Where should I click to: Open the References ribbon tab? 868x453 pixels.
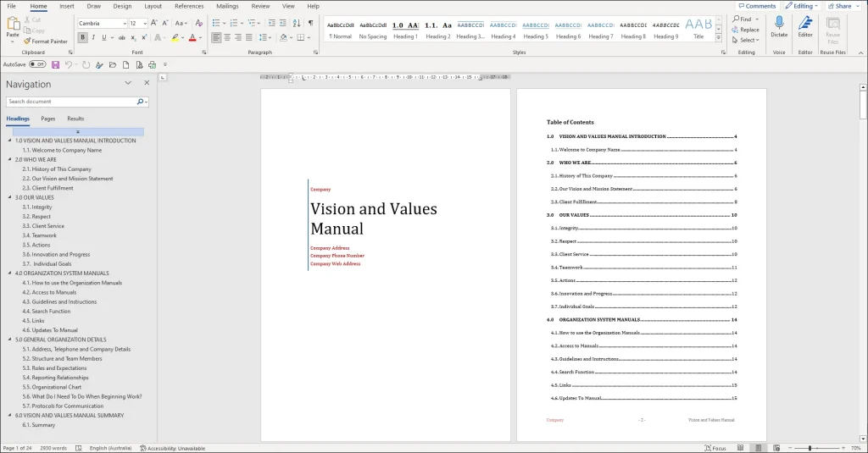tap(189, 6)
